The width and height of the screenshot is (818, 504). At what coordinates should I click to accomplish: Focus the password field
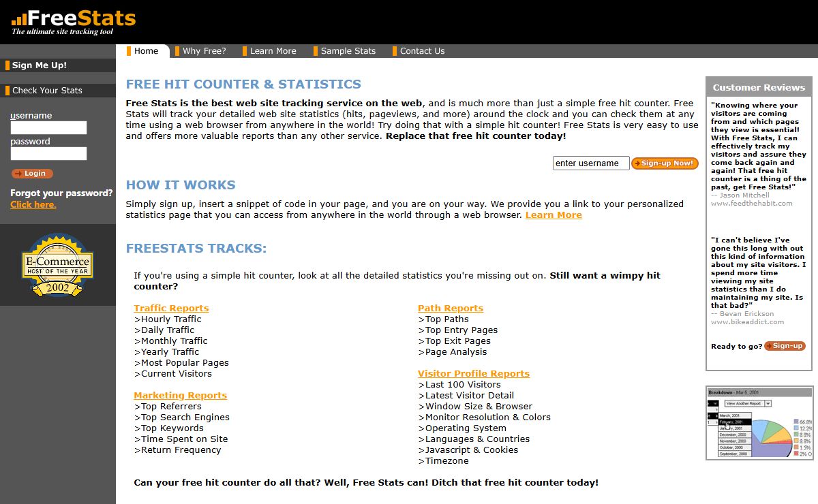point(48,153)
